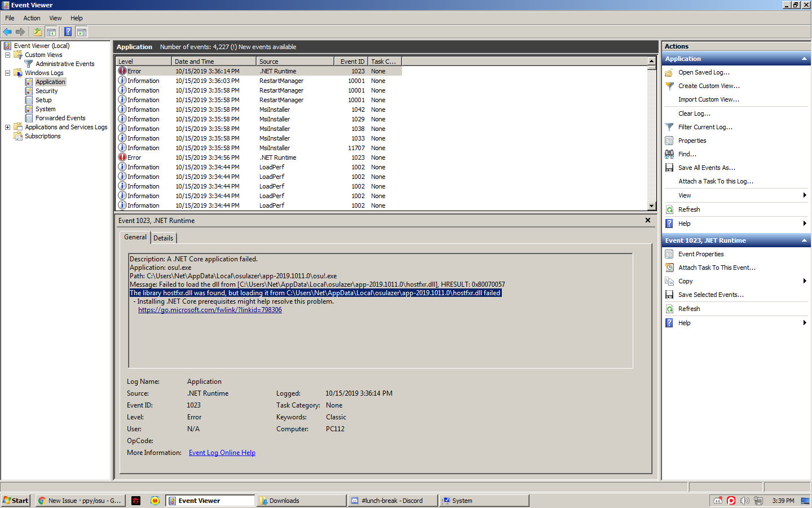This screenshot has width=812, height=508.
Task: Click the Save All Events As icon
Action: coord(669,167)
